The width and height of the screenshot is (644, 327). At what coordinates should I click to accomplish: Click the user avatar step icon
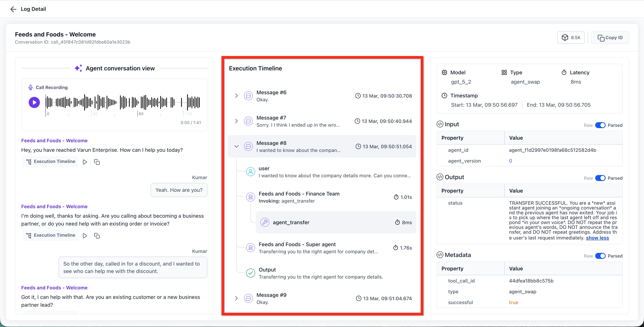[x=250, y=172]
